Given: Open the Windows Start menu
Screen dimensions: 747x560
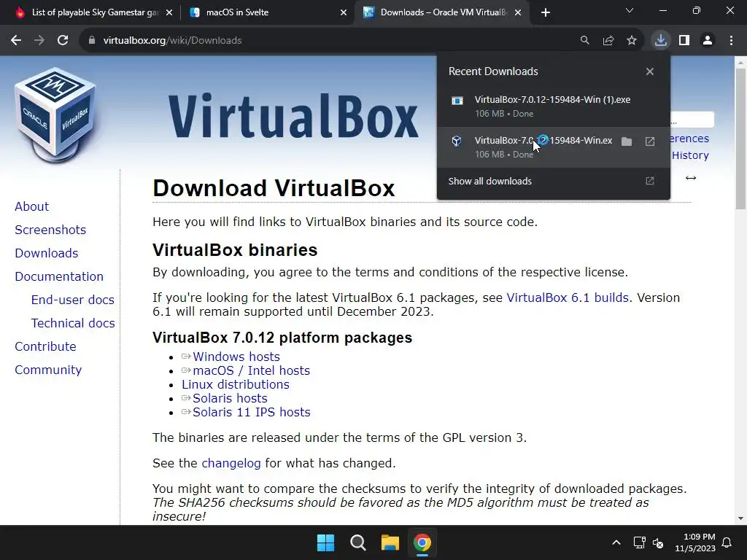Looking at the screenshot, I should 326,542.
